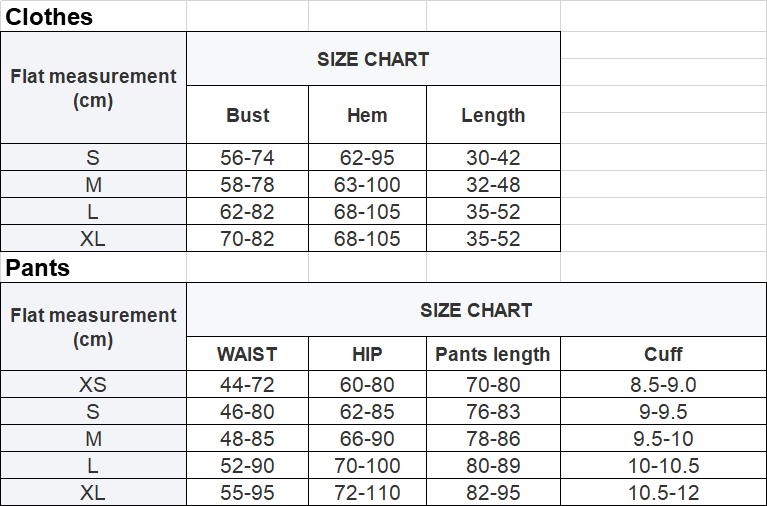This screenshot has width=767, height=506.
Task: Click the Bust column header
Action: (248, 115)
